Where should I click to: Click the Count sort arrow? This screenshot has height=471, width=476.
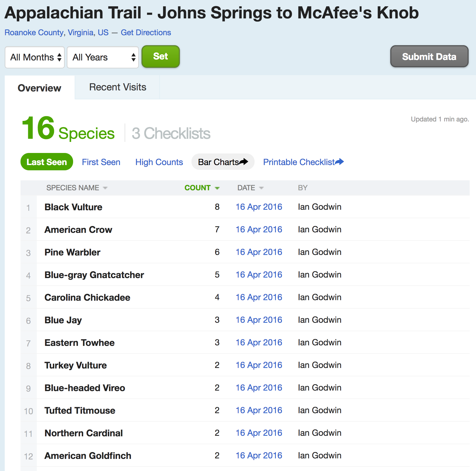[x=217, y=188]
